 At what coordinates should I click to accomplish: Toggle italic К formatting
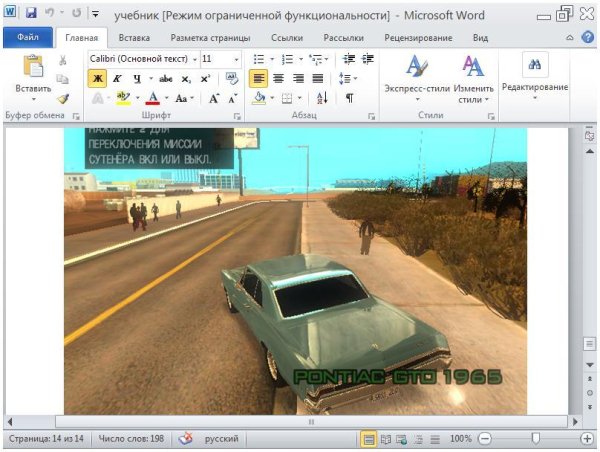coord(117,79)
